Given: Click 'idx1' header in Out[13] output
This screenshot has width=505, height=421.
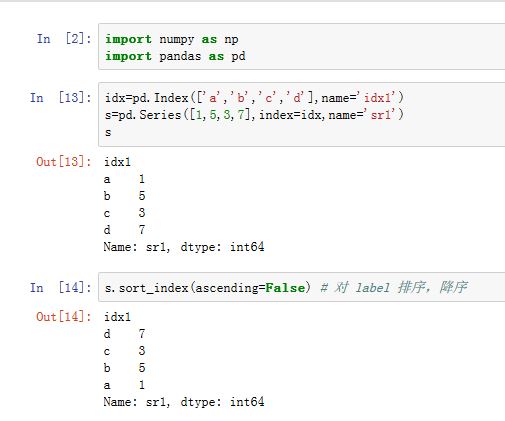Looking at the screenshot, I should coord(117,162).
